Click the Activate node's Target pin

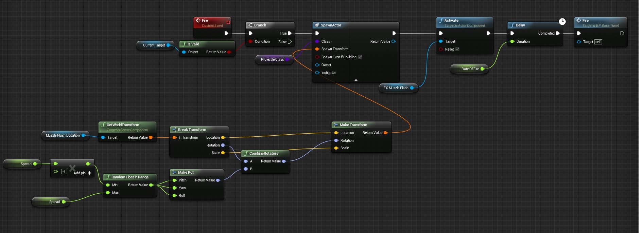[x=441, y=41]
